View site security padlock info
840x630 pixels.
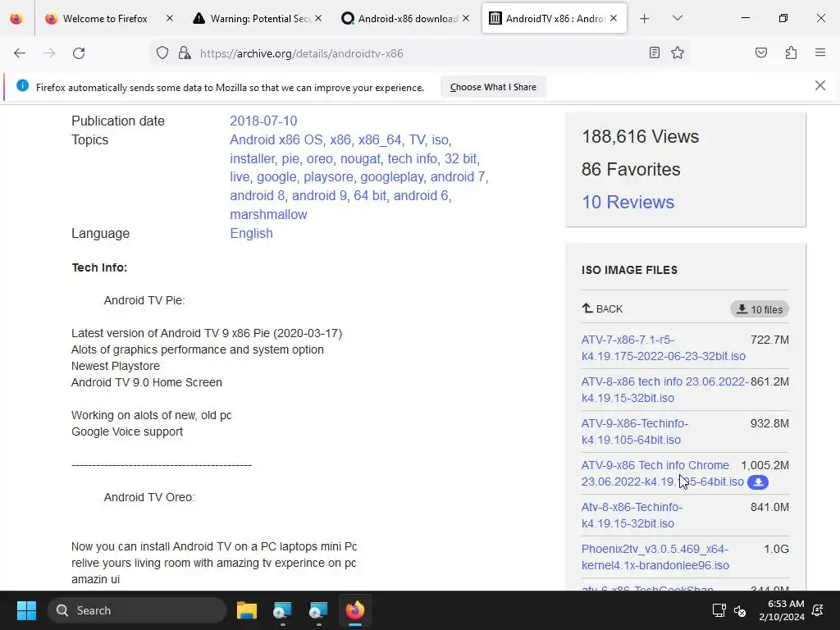[x=185, y=53]
